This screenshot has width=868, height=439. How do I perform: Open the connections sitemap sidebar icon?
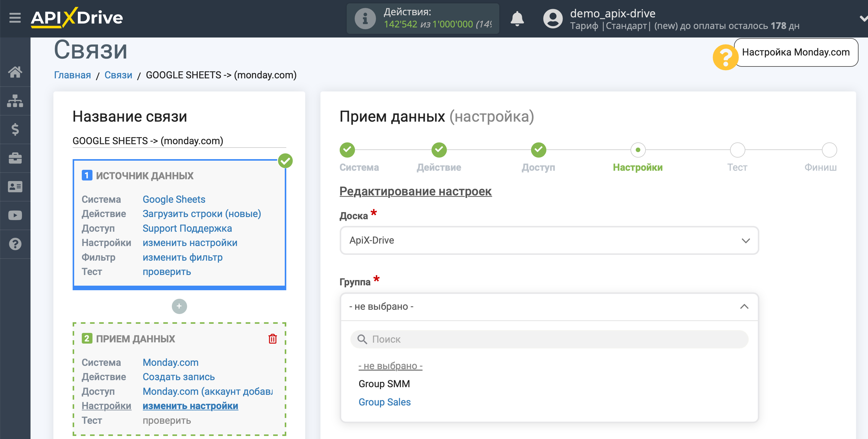point(15,101)
